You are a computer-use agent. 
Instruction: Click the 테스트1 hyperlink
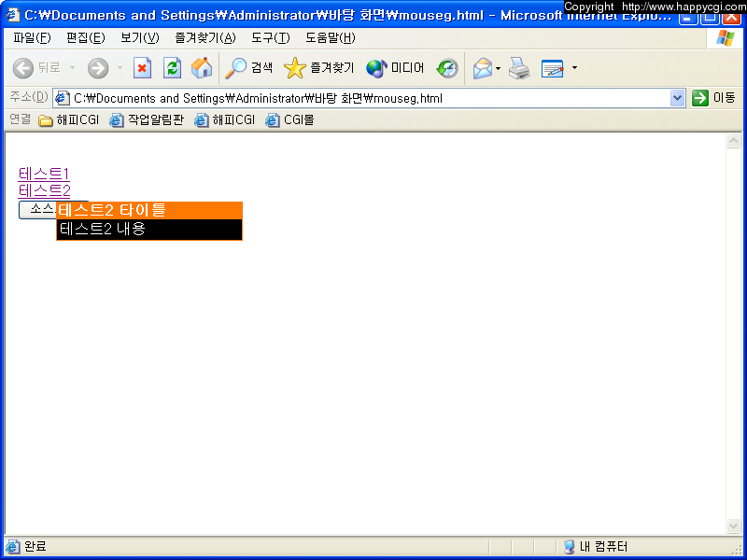pyautogui.click(x=44, y=174)
